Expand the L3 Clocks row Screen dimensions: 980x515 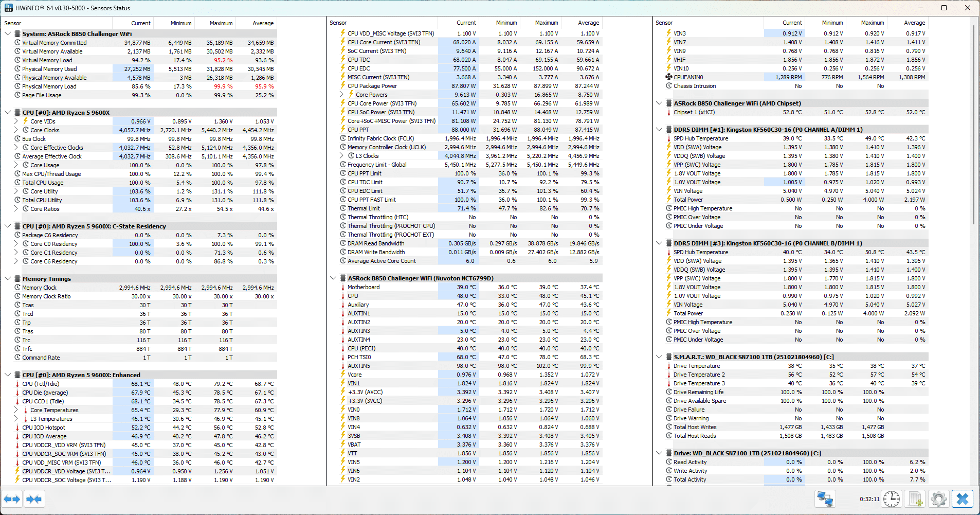point(341,156)
